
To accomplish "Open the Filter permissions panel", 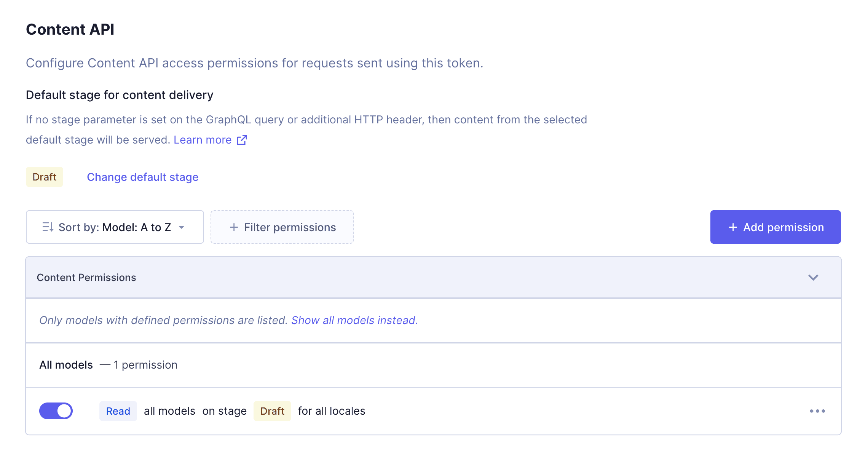I will pyautogui.click(x=282, y=227).
